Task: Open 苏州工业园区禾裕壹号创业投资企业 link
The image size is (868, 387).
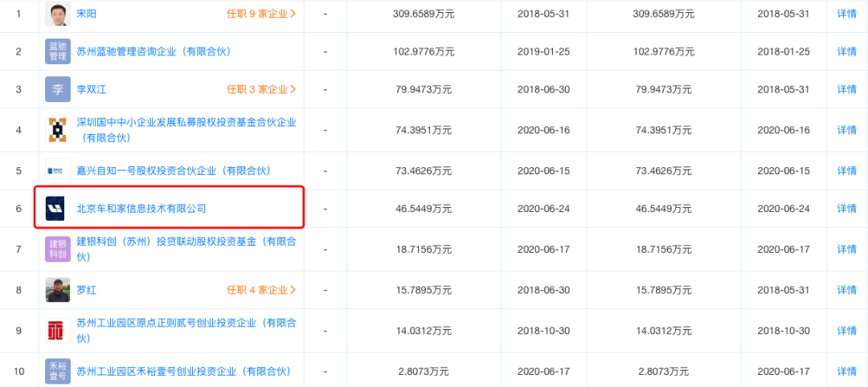Action: click(x=184, y=371)
